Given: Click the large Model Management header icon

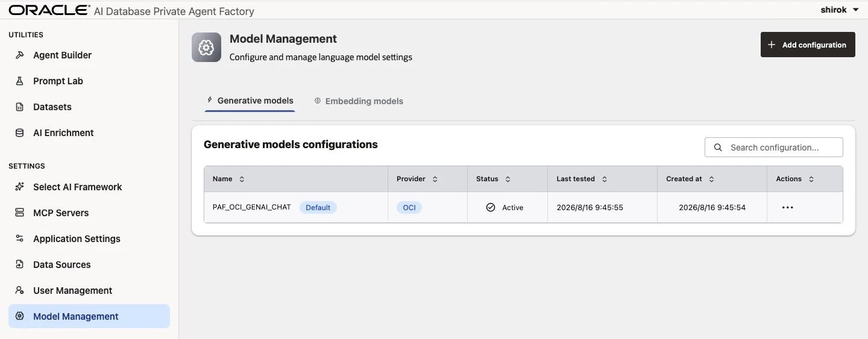Looking at the screenshot, I should [x=207, y=48].
